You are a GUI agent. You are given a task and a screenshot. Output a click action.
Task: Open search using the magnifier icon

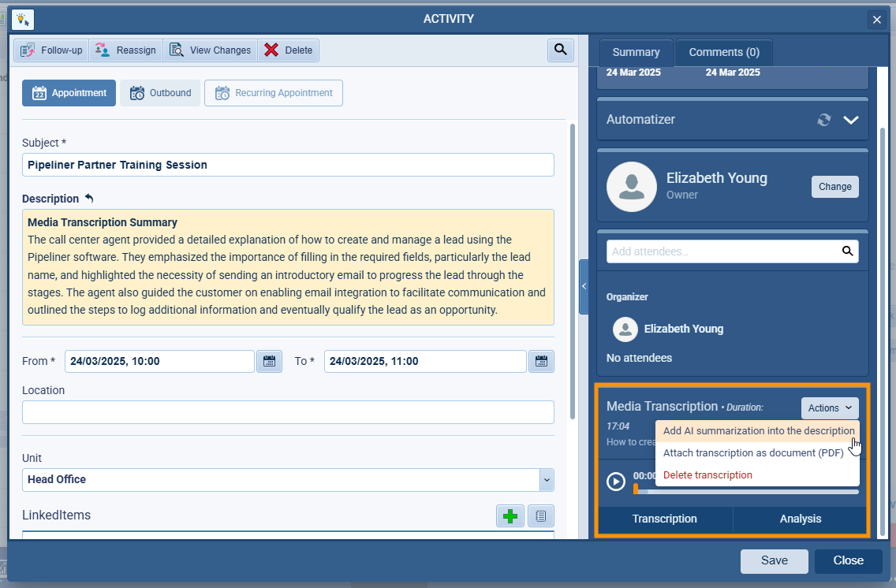point(560,50)
